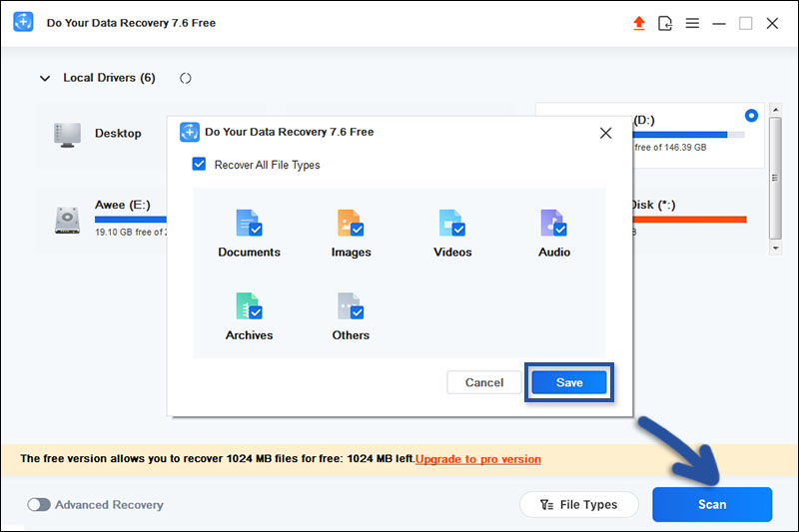Click the orange upgrade arrow icon

pos(639,23)
